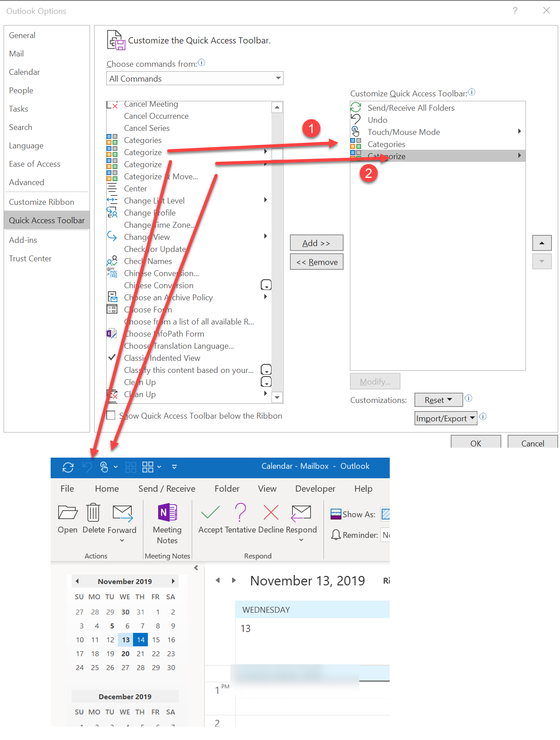This screenshot has height=740, width=560.
Task: Click the Add >> button
Action: pos(316,243)
